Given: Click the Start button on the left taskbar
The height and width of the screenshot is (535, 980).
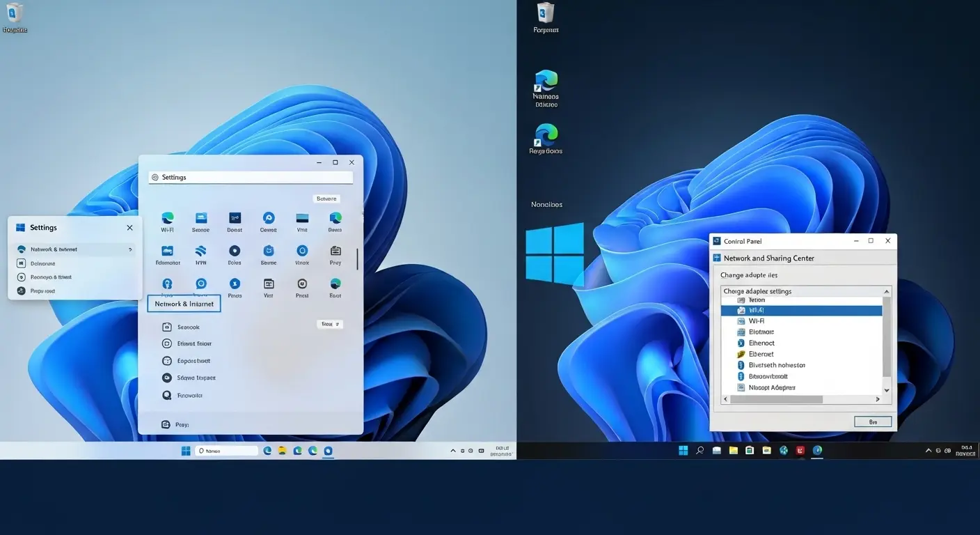Looking at the screenshot, I should 186,451.
